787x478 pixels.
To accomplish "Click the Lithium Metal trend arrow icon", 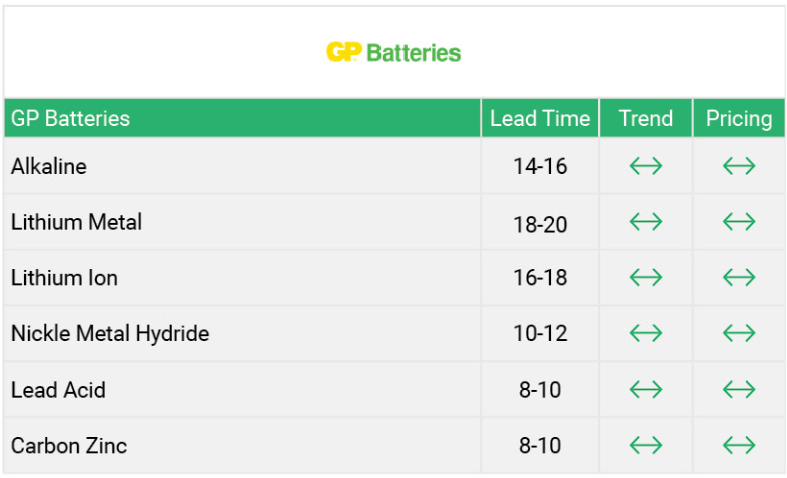I will tap(646, 222).
